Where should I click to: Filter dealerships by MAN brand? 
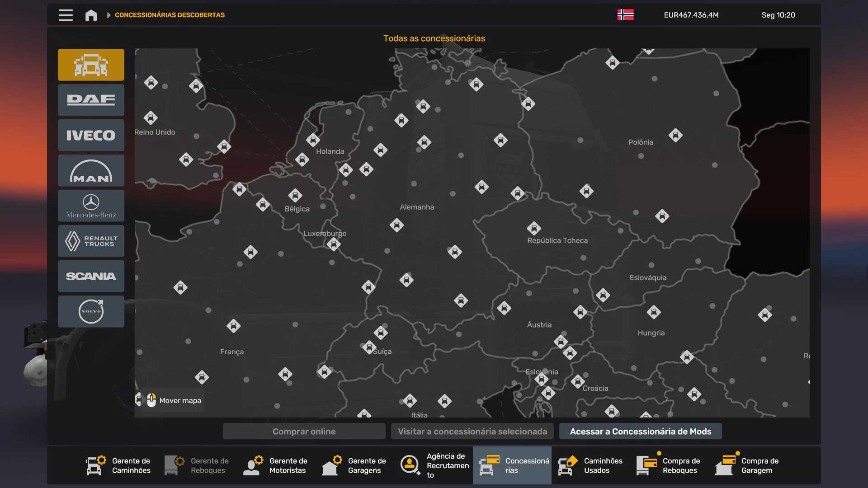pyautogui.click(x=91, y=170)
